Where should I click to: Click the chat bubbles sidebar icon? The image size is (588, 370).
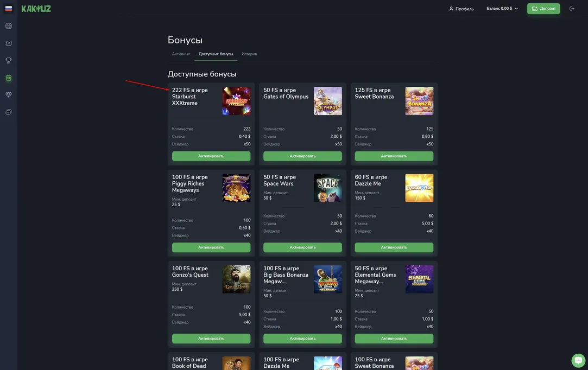click(x=9, y=112)
